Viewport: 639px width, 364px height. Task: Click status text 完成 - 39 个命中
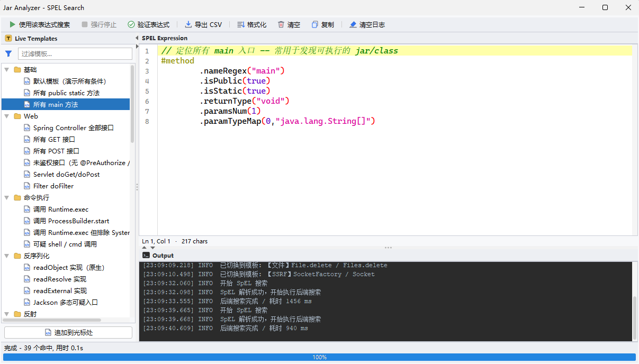click(43, 348)
